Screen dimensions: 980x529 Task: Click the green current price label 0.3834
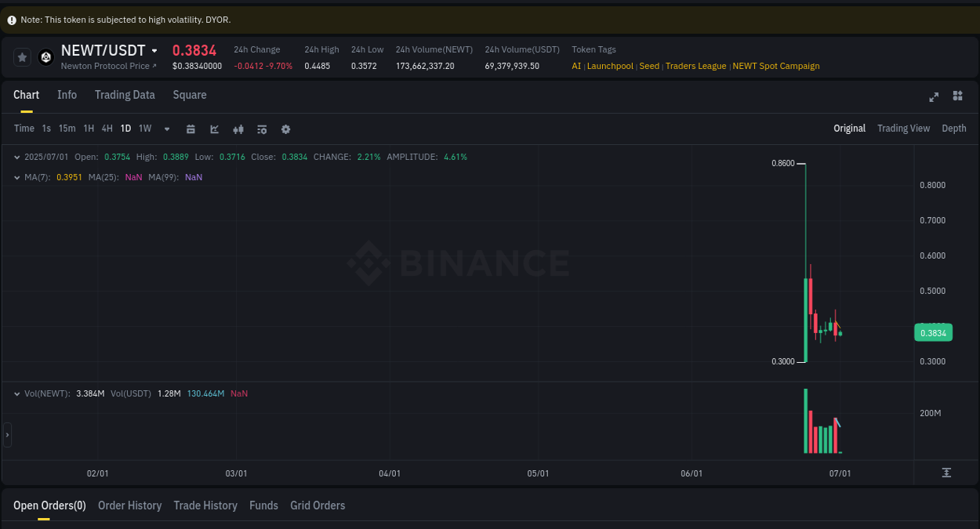pyautogui.click(x=933, y=332)
